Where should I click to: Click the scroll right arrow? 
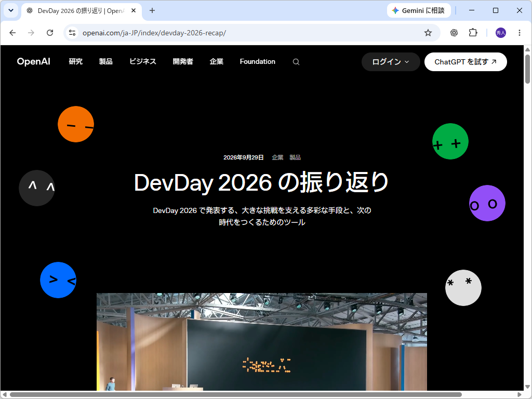[520, 395]
